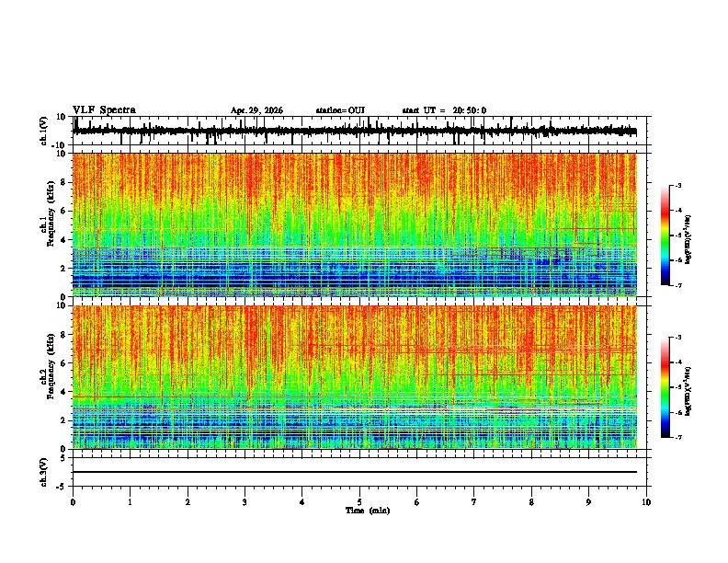Click the flat ch.3 voltage trace line
The height and width of the screenshot is (563, 728).
(x=355, y=472)
